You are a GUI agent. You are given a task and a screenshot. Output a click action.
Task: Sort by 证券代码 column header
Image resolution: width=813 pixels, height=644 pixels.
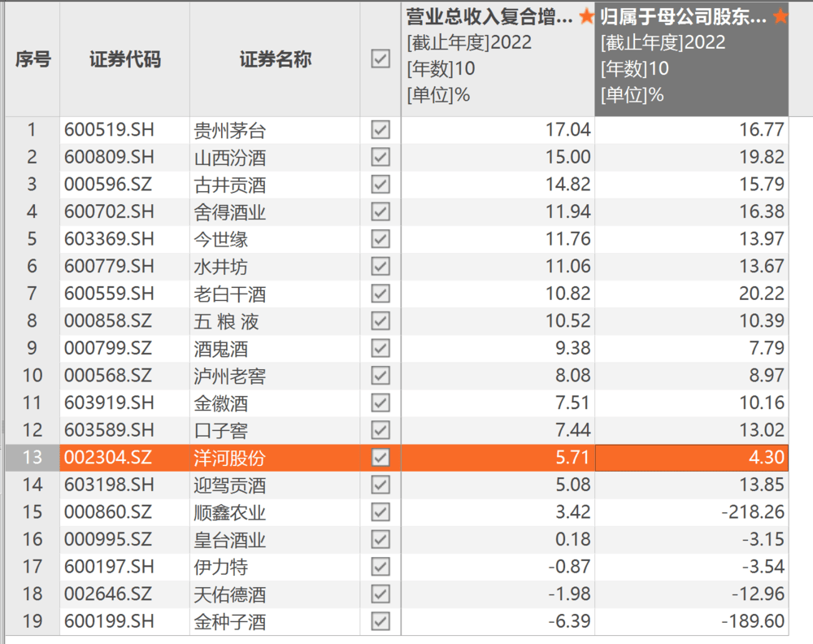click(x=125, y=59)
